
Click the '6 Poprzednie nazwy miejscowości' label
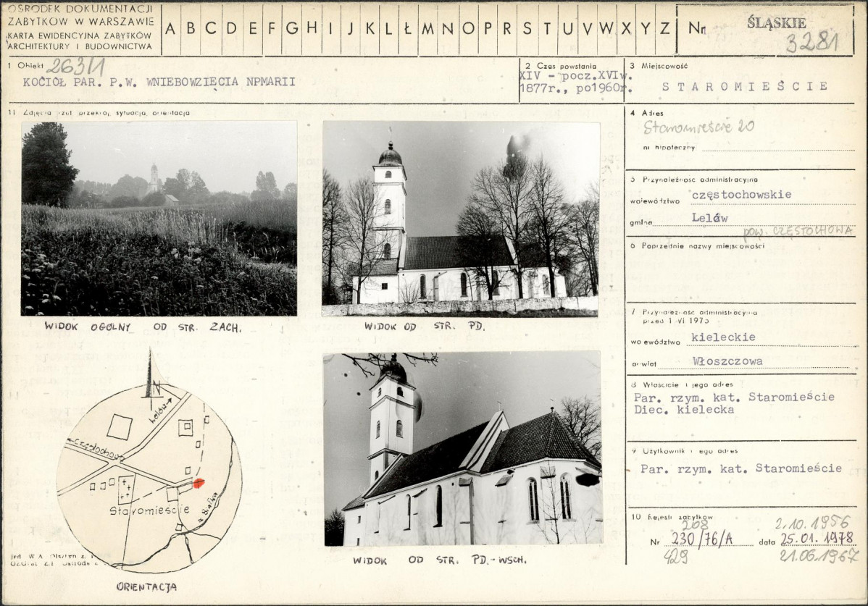tap(698, 245)
